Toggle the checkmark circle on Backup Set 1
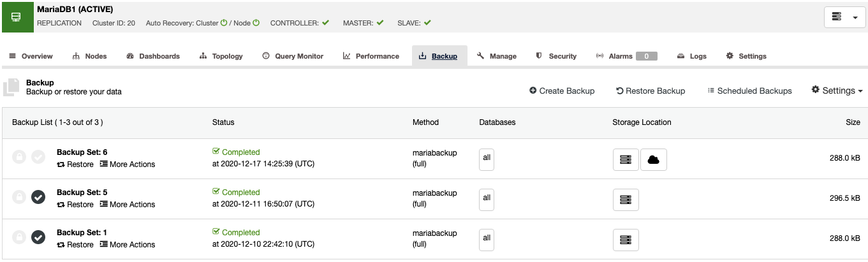 38,237
